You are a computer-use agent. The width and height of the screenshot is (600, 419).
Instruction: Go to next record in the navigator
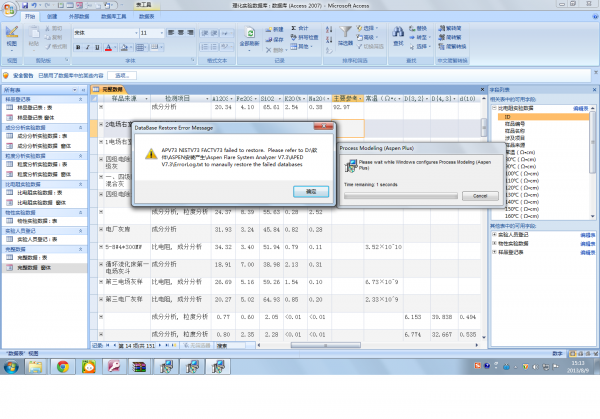tap(160, 345)
